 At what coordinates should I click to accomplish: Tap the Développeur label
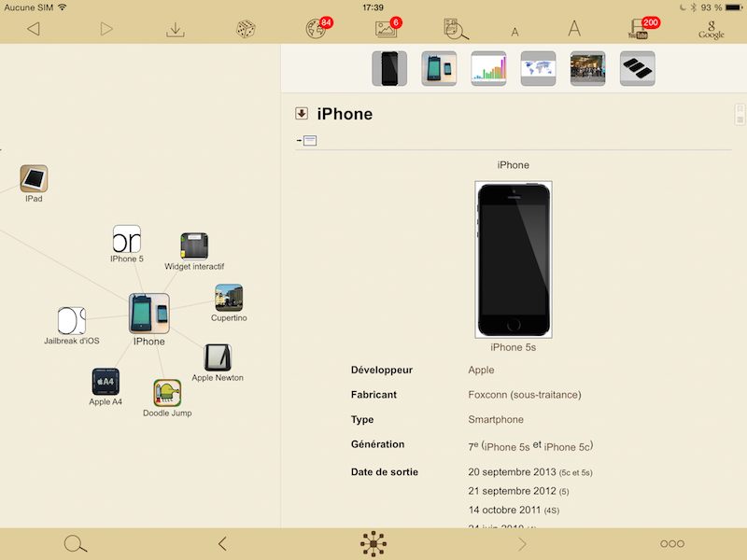(382, 370)
